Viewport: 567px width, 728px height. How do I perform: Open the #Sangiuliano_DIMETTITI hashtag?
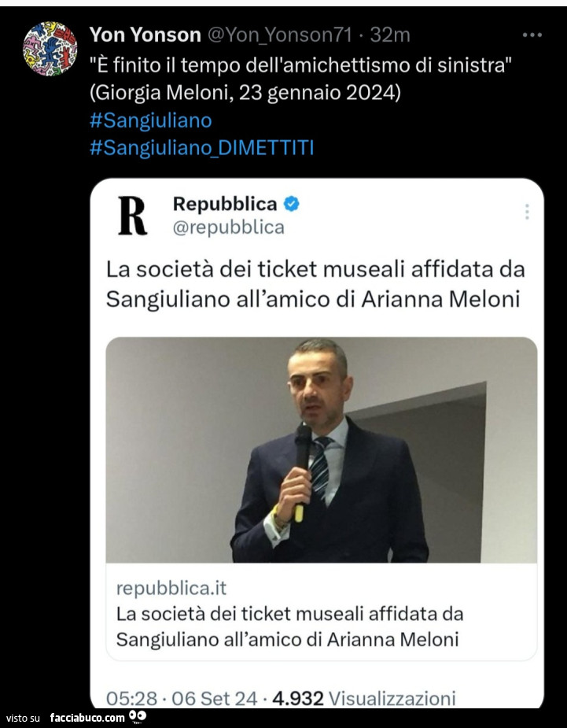click(202, 147)
